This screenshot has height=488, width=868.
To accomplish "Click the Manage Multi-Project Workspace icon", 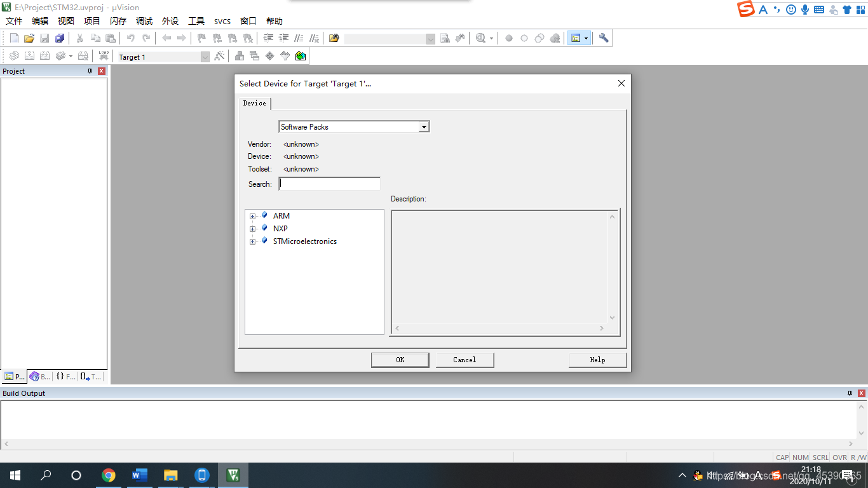I will point(255,56).
